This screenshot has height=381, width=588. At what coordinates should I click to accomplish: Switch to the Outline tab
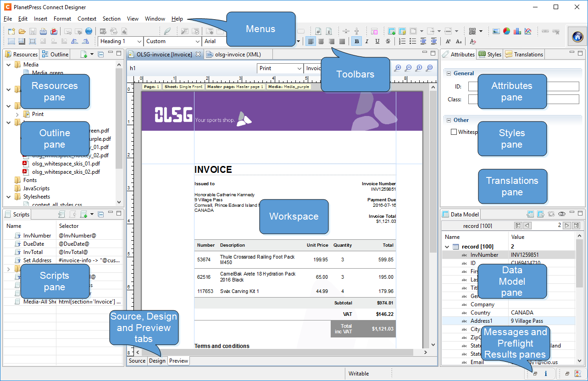55,54
